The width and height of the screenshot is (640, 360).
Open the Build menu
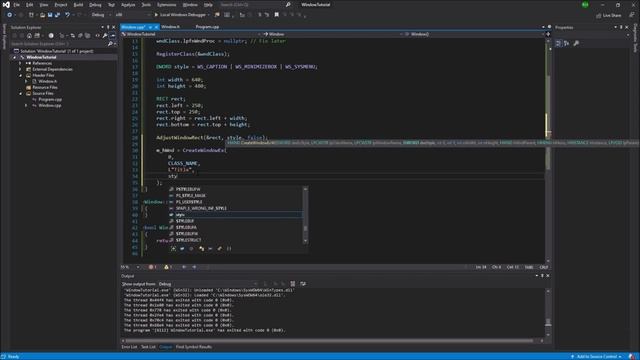[78, 5]
